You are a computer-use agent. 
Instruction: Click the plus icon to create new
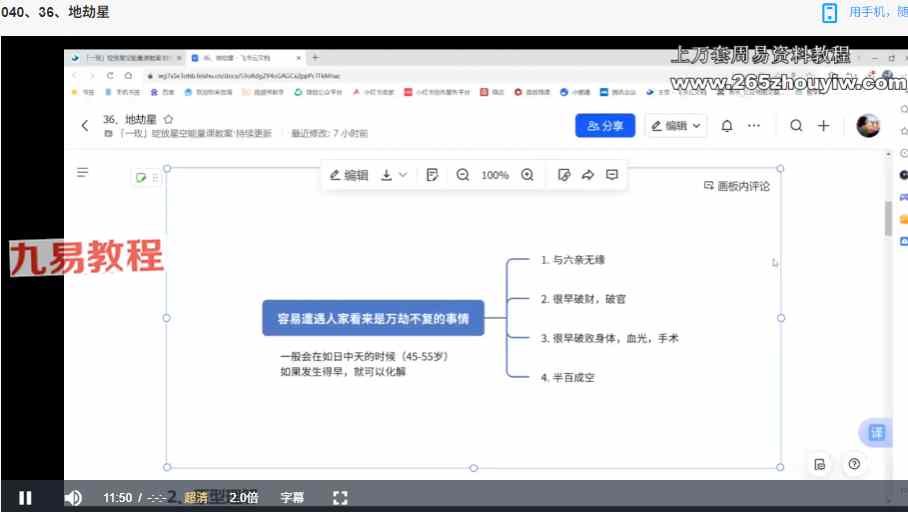click(823, 126)
